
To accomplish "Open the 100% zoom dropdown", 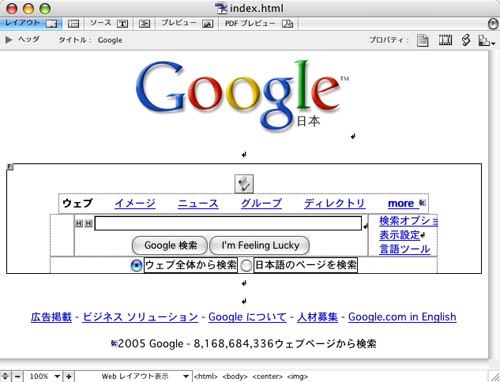I will [44, 377].
